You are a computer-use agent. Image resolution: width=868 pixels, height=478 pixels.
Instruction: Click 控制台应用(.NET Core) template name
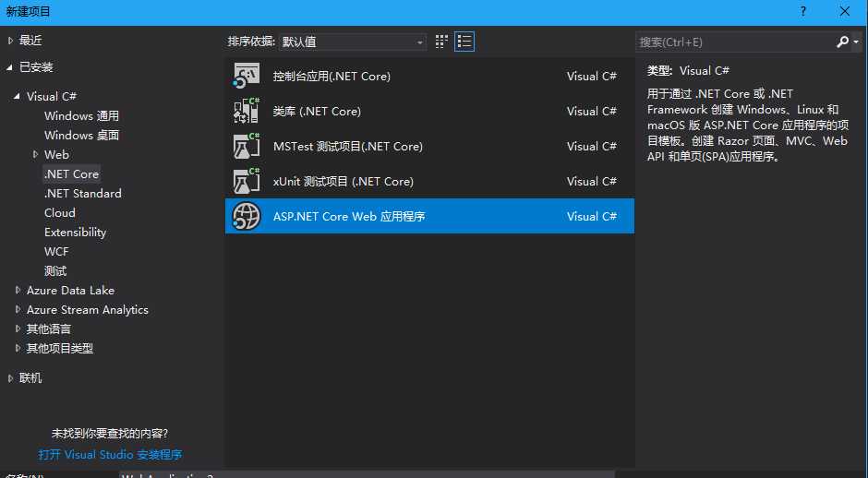(x=332, y=77)
